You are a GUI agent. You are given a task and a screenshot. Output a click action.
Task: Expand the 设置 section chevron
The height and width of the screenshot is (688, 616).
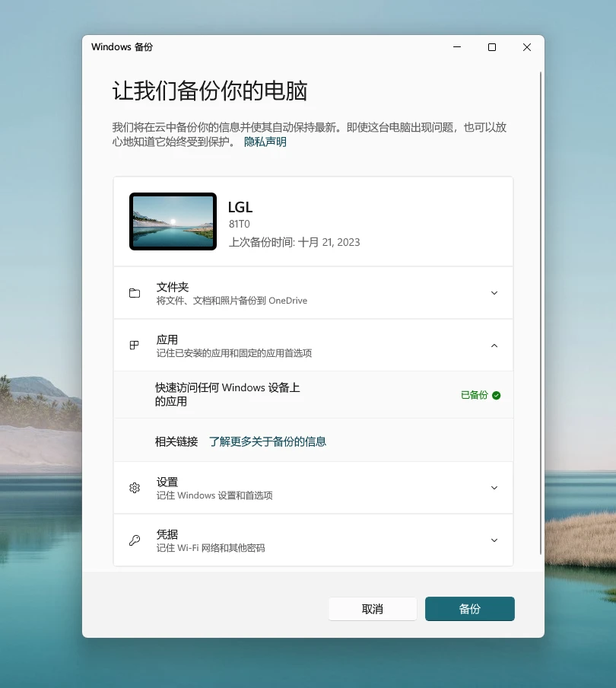click(x=494, y=488)
